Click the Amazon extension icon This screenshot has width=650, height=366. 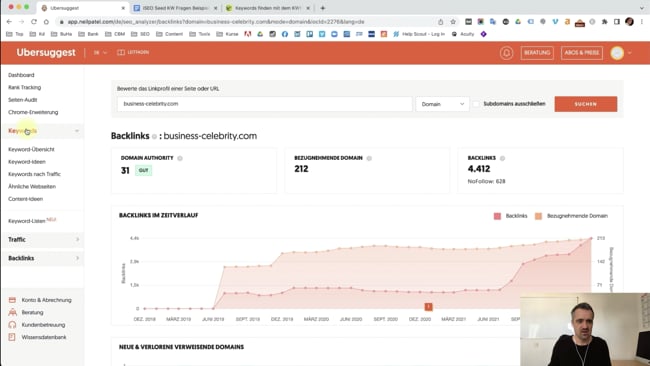click(567, 22)
